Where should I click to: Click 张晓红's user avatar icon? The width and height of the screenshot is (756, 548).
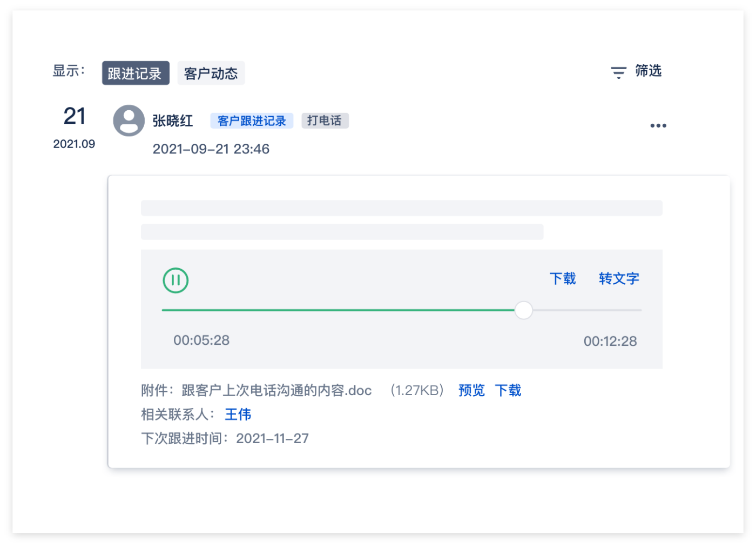(129, 121)
